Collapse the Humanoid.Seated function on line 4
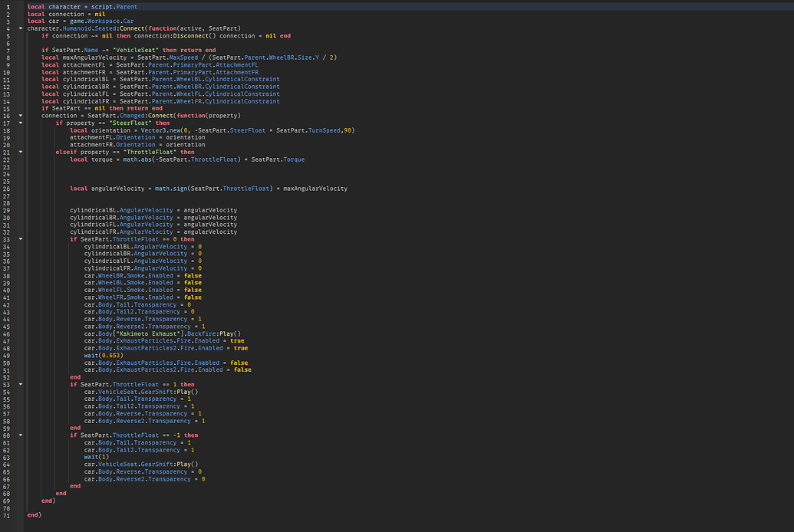The width and height of the screenshot is (794, 532). pyautogui.click(x=20, y=28)
